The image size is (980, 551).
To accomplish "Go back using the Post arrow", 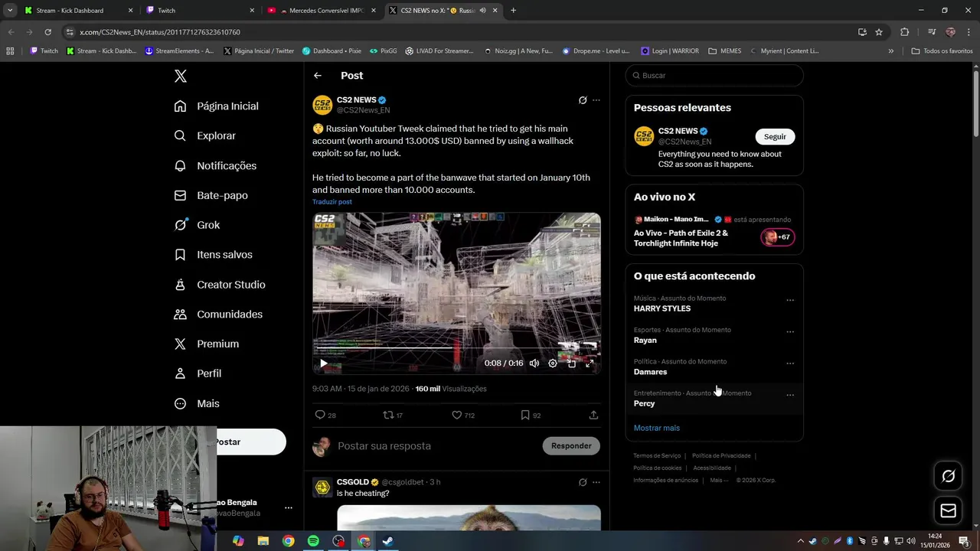I will [x=318, y=76].
